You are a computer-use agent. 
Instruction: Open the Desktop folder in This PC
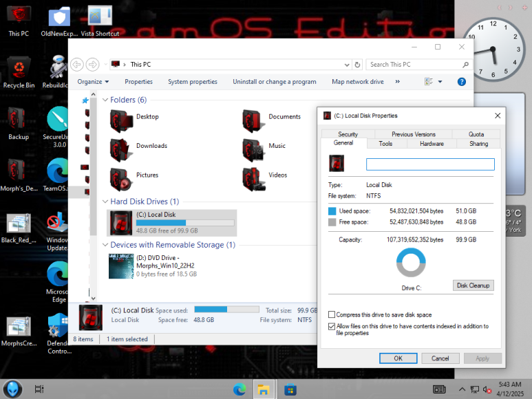click(134, 120)
